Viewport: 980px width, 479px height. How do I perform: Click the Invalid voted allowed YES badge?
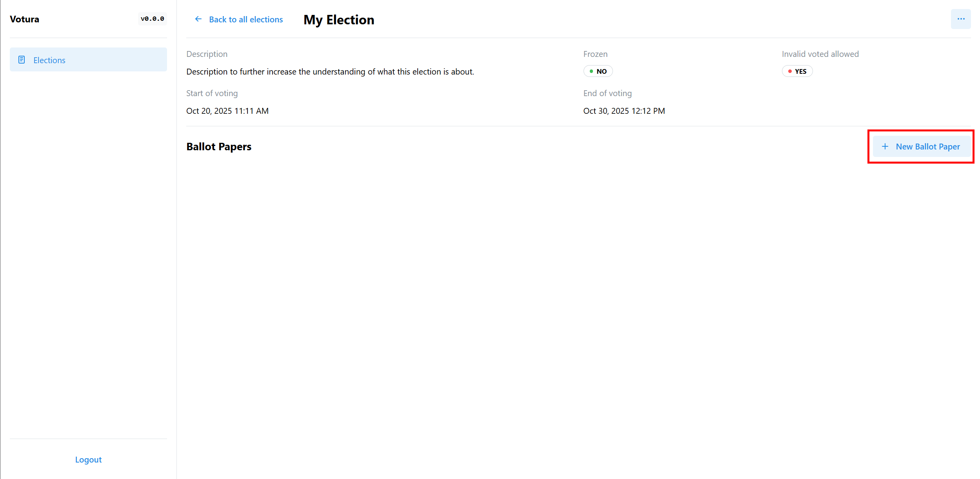pos(797,71)
